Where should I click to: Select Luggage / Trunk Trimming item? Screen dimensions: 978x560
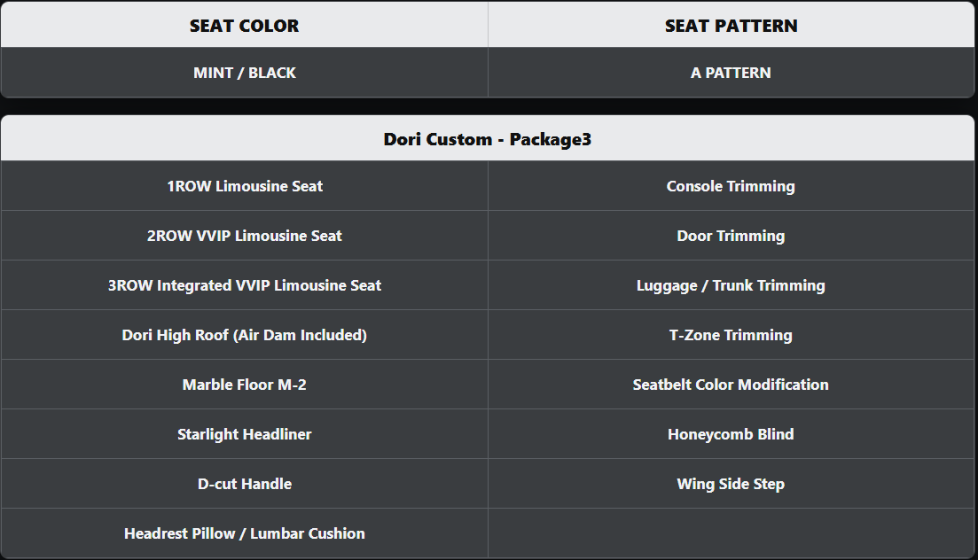731,285
